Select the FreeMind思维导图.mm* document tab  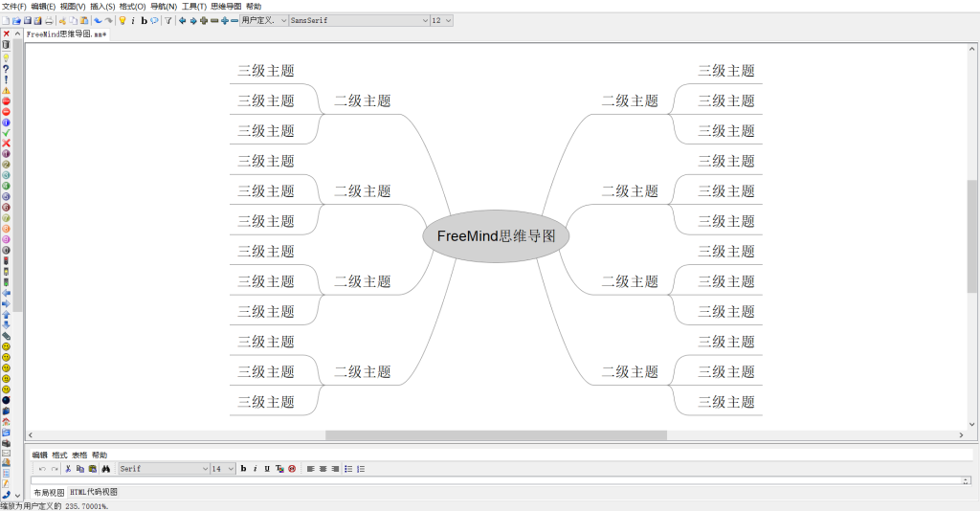coord(66,34)
